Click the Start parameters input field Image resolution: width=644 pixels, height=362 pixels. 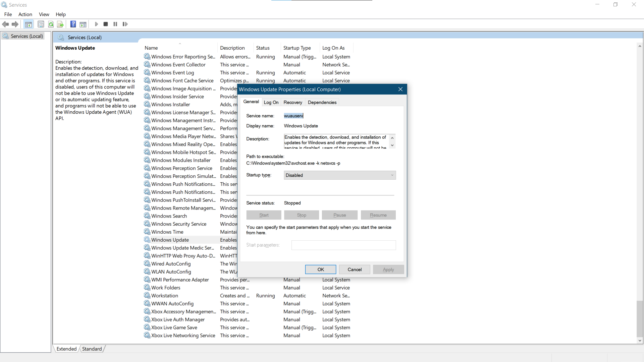(x=343, y=245)
